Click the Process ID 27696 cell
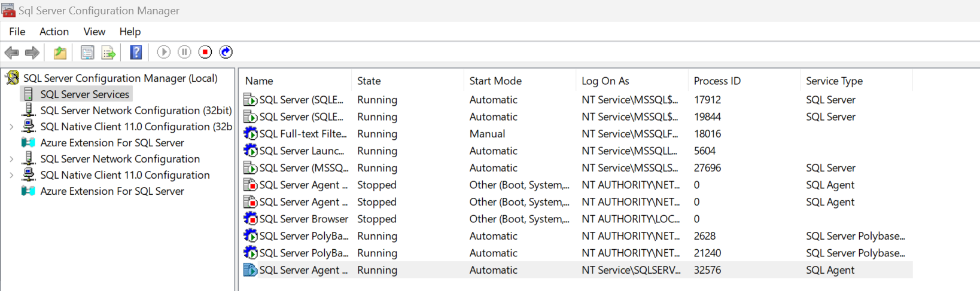This screenshot has height=291, width=980. point(707,169)
